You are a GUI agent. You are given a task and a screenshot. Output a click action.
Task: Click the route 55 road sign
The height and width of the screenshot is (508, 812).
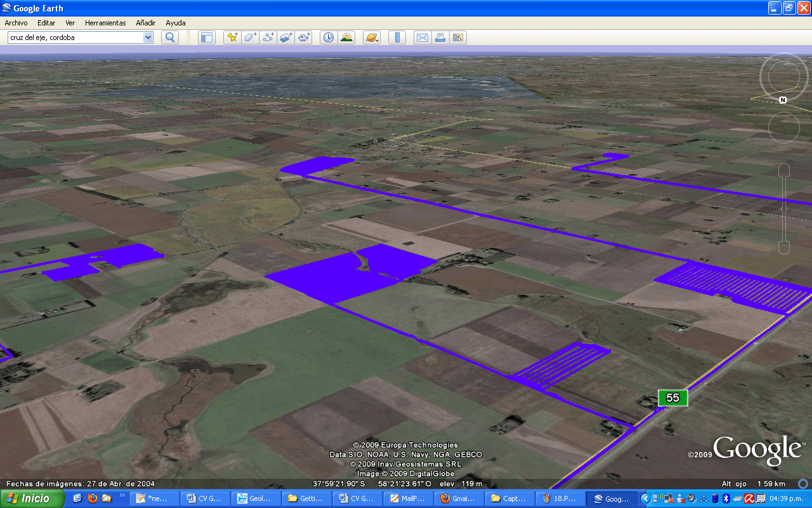coord(672,398)
